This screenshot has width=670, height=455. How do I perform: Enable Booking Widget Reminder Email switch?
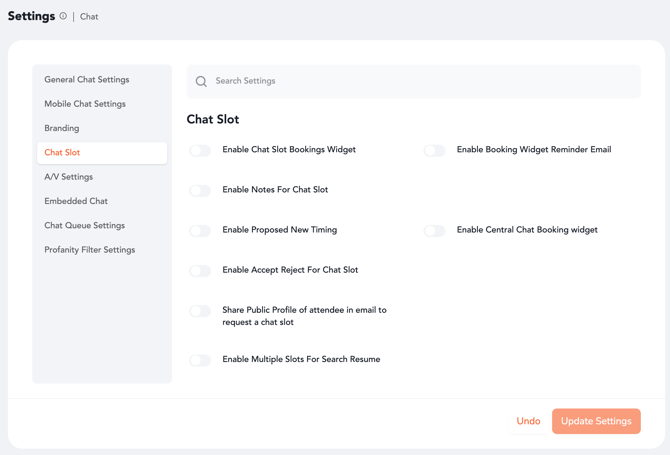(434, 150)
